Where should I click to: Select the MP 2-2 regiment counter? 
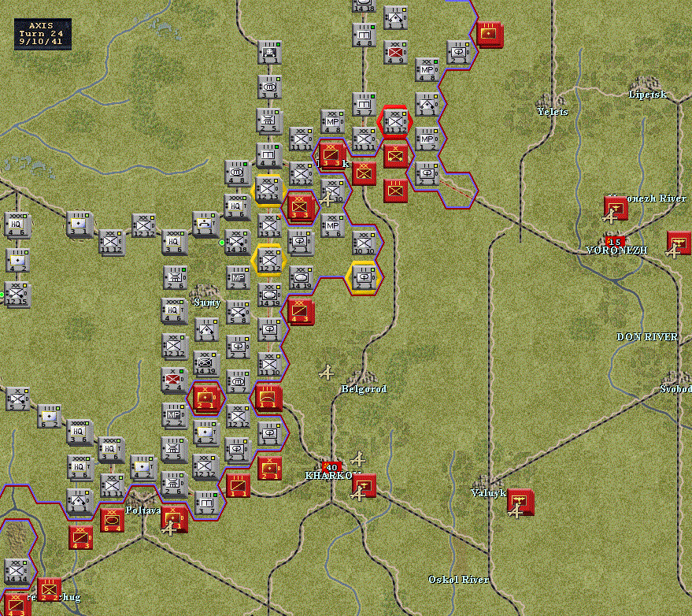[174, 415]
